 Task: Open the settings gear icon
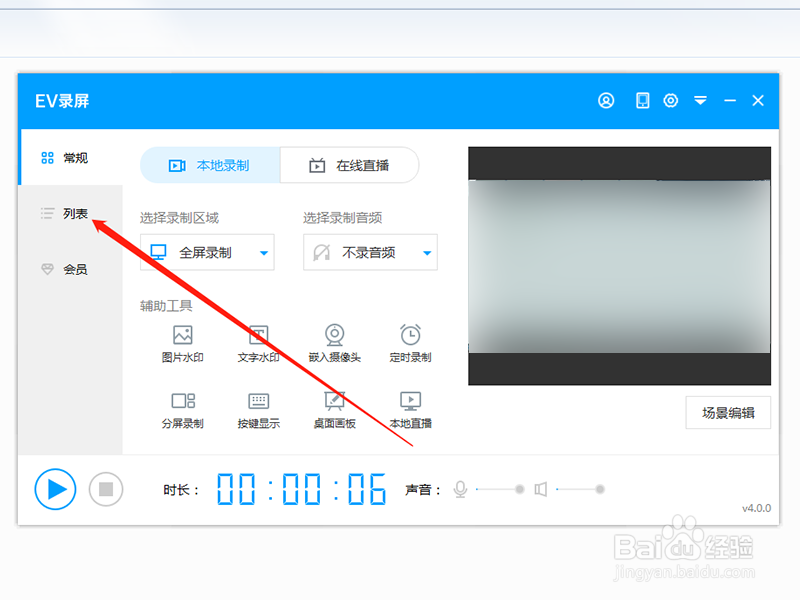click(670, 101)
